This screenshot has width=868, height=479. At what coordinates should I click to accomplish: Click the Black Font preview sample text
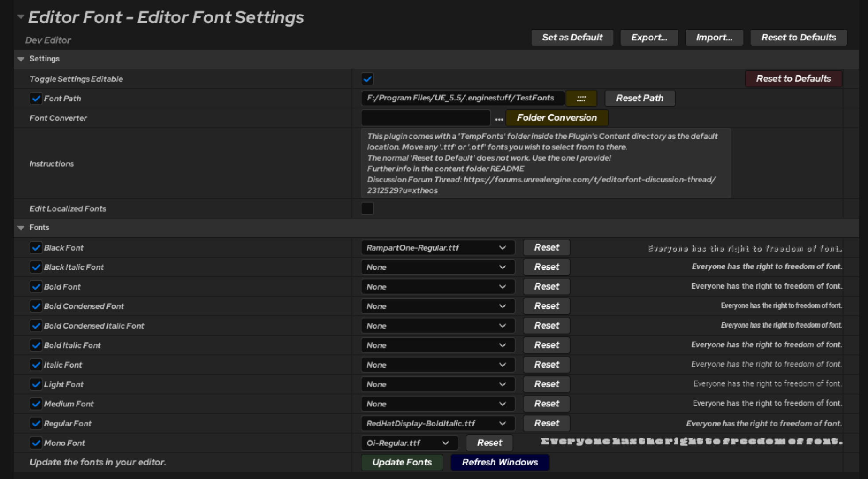coord(745,248)
